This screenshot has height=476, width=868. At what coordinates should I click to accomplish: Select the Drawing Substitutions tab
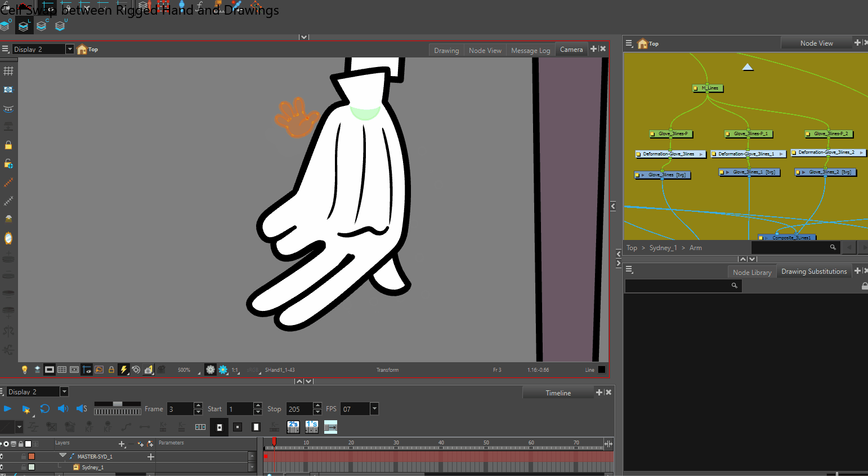click(x=814, y=271)
